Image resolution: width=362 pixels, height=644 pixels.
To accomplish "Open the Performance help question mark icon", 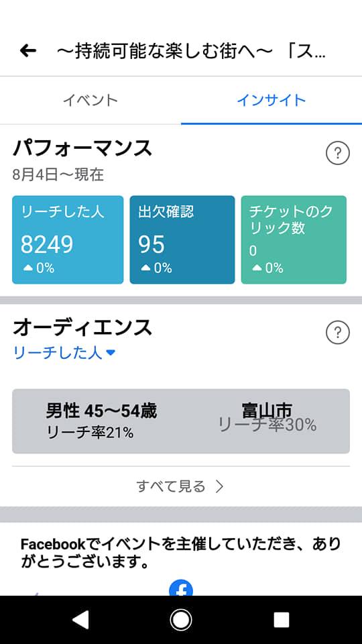I will click(337, 154).
